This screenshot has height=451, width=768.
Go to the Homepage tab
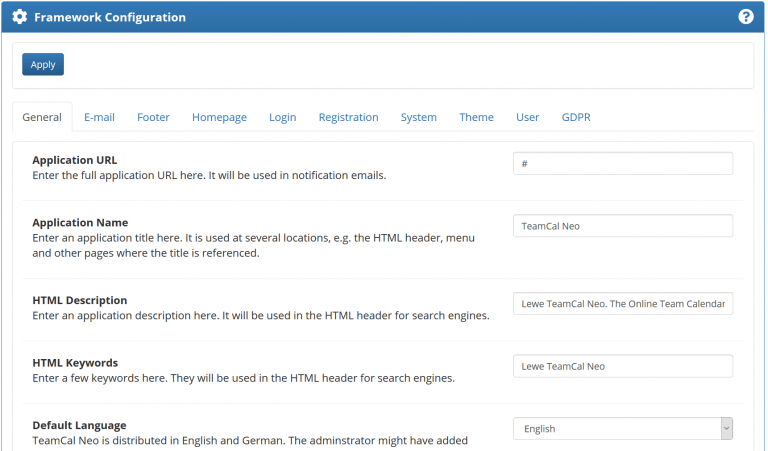(219, 117)
